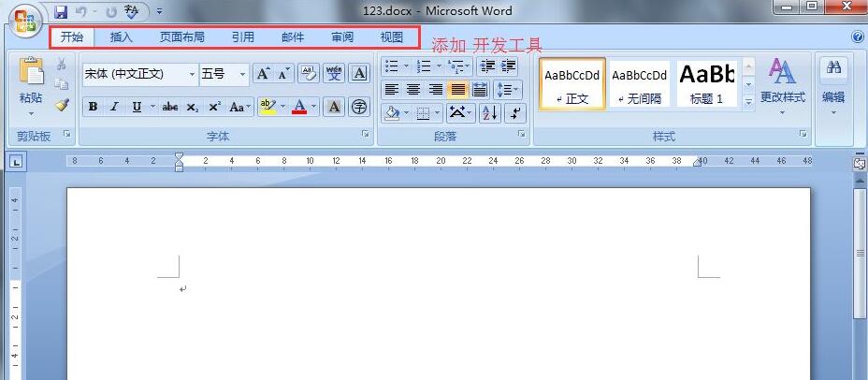868x380 pixels.
Task: Open the 页面布局 tab
Action: tap(182, 37)
